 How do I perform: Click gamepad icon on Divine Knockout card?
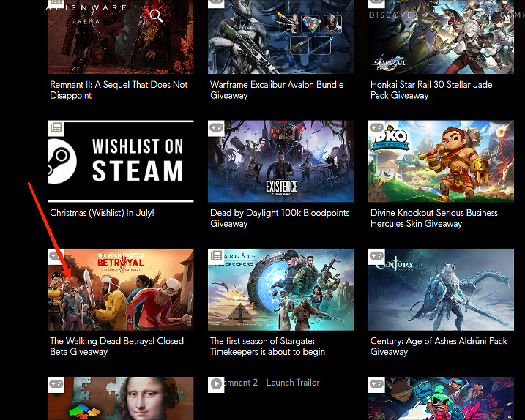pyautogui.click(x=376, y=128)
